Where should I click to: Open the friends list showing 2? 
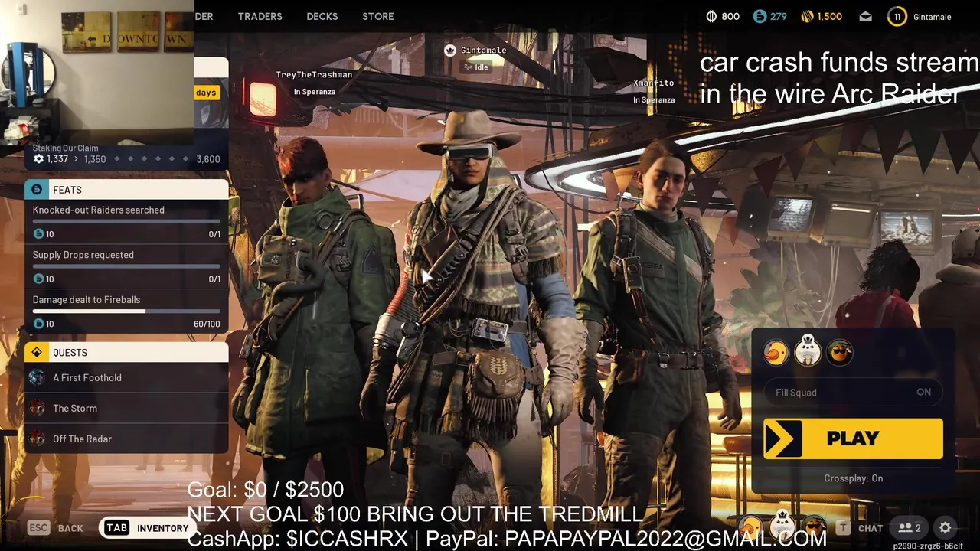point(910,528)
